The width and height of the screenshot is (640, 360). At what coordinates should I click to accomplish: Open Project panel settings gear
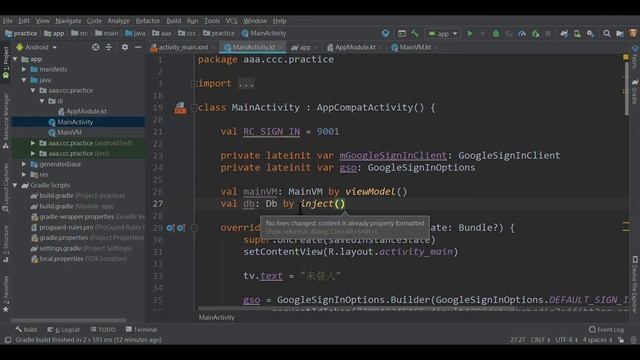click(125, 47)
